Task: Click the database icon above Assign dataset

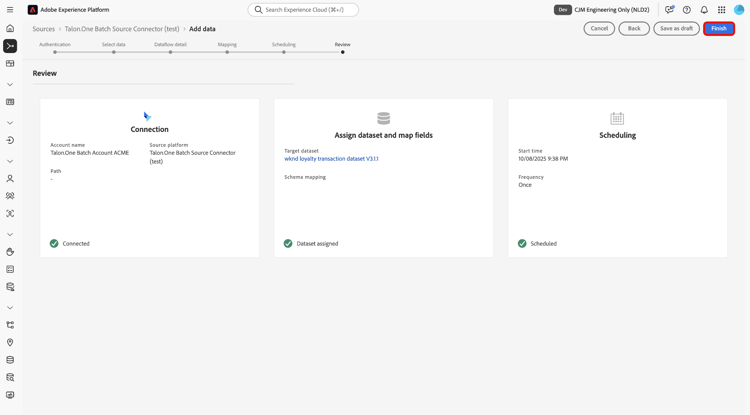Action: point(384,118)
